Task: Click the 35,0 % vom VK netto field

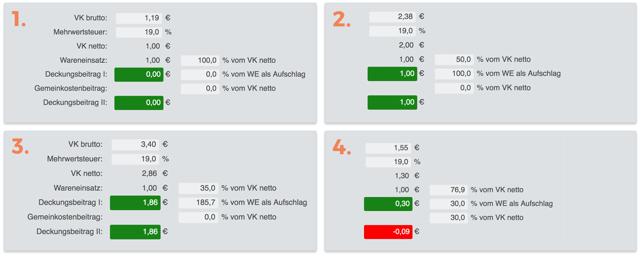Action: [198, 188]
